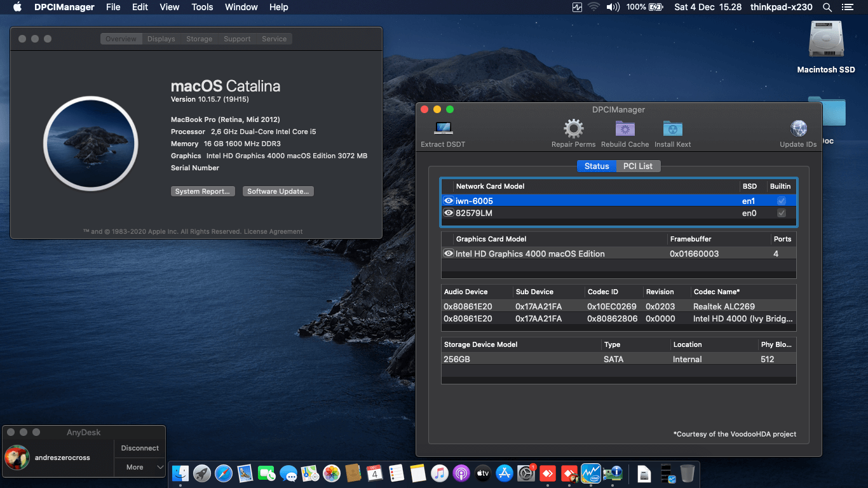Launch Safari from the dock
The height and width of the screenshot is (488, 868).
[223, 473]
